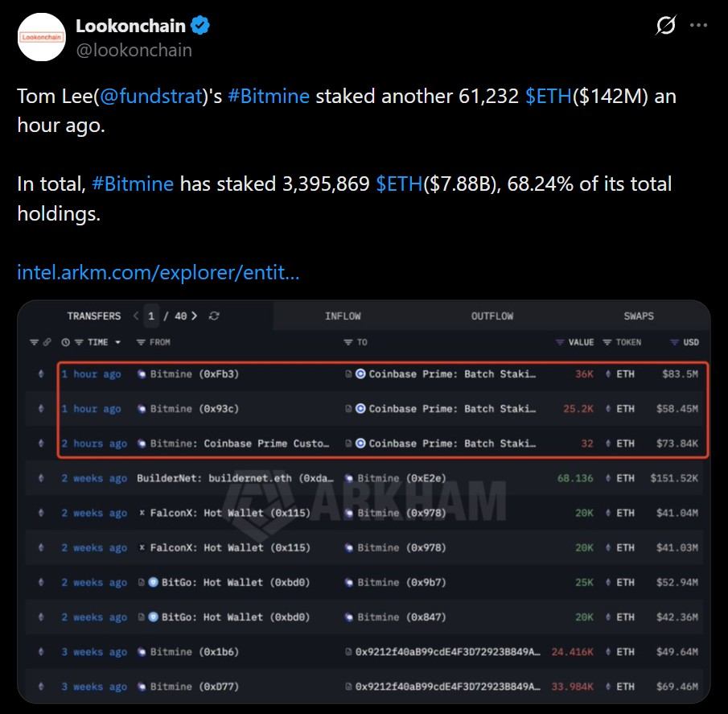Click the clock icon next to TIME header
This screenshot has height=714, width=728.
point(65,342)
